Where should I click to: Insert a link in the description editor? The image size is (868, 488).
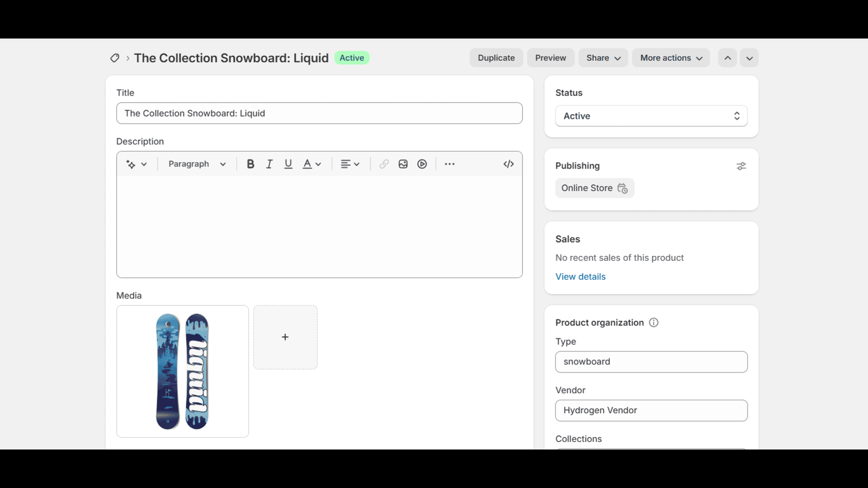384,163
